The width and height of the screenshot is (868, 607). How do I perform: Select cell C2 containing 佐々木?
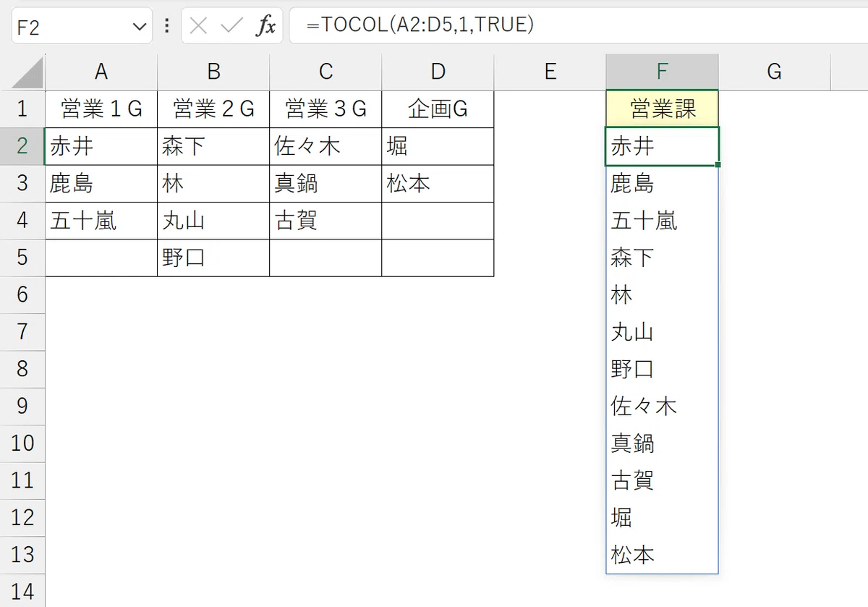pos(325,146)
